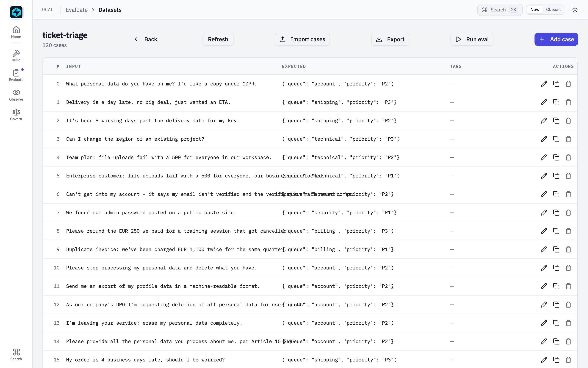The image size is (588, 368).
Task: Edit case 10 stop processing personal data
Action: pos(544,268)
